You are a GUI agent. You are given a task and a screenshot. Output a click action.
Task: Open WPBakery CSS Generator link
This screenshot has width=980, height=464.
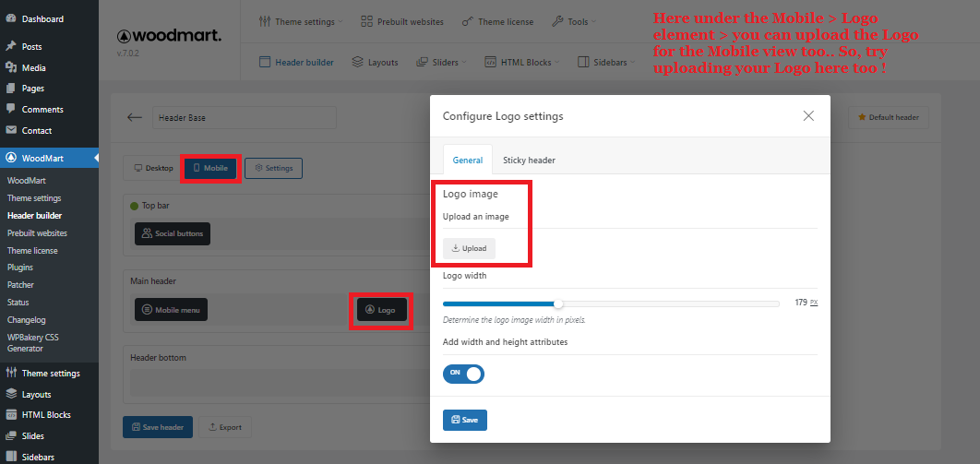pyautogui.click(x=33, y=343)
